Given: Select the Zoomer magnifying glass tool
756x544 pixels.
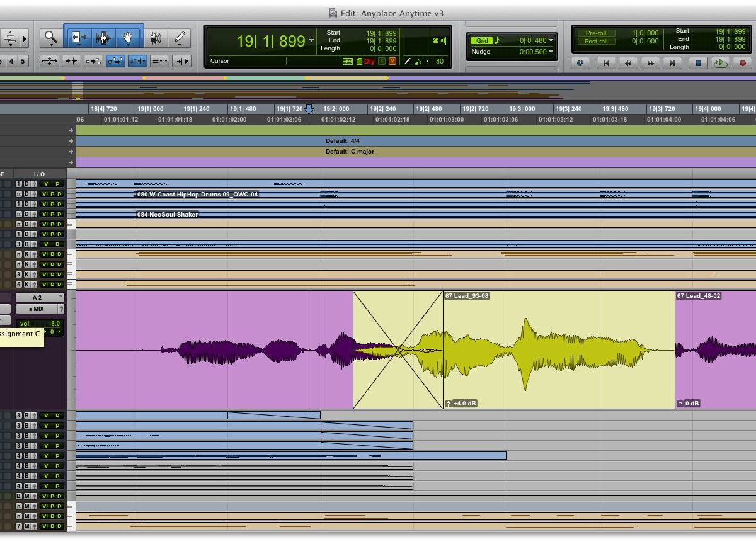Looking at the screenshot, I should [50, 38].
